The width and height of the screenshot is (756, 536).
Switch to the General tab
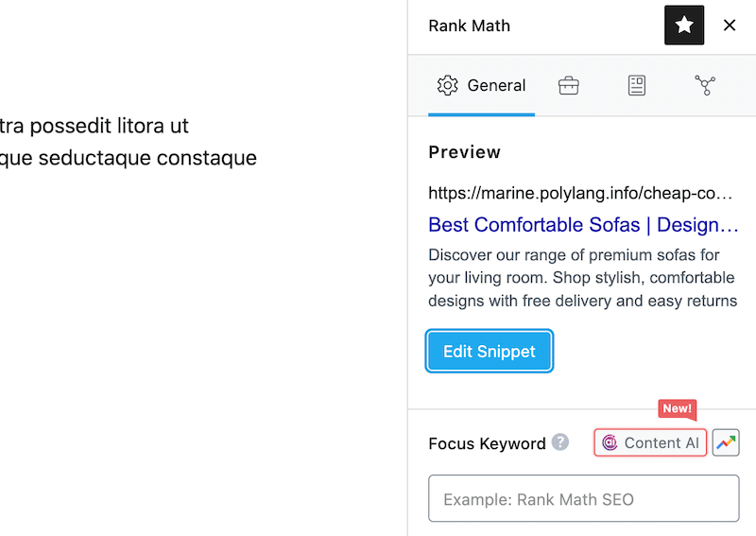481,85
